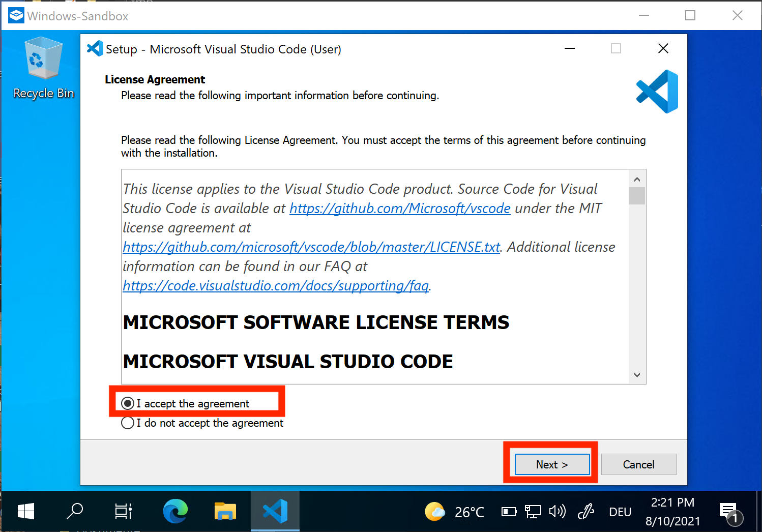Select the VS Code setup taskbar icon
The image size is (762, 532).
click(x=275, y=511)
